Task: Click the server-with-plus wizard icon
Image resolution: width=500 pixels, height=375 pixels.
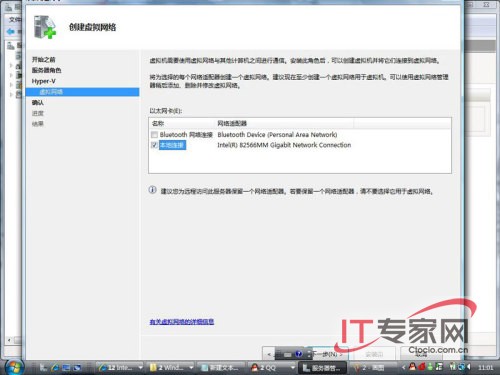Action: pyautogui.click(x=45, y=27)
